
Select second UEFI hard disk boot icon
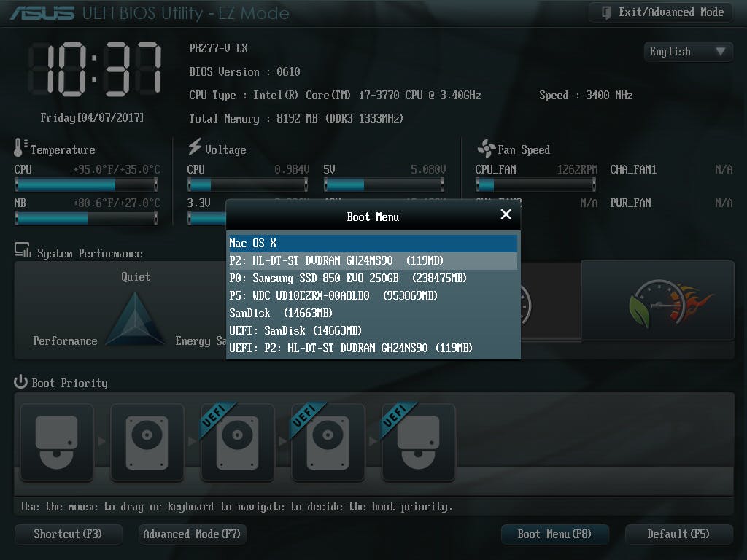(x=328, y=443)
